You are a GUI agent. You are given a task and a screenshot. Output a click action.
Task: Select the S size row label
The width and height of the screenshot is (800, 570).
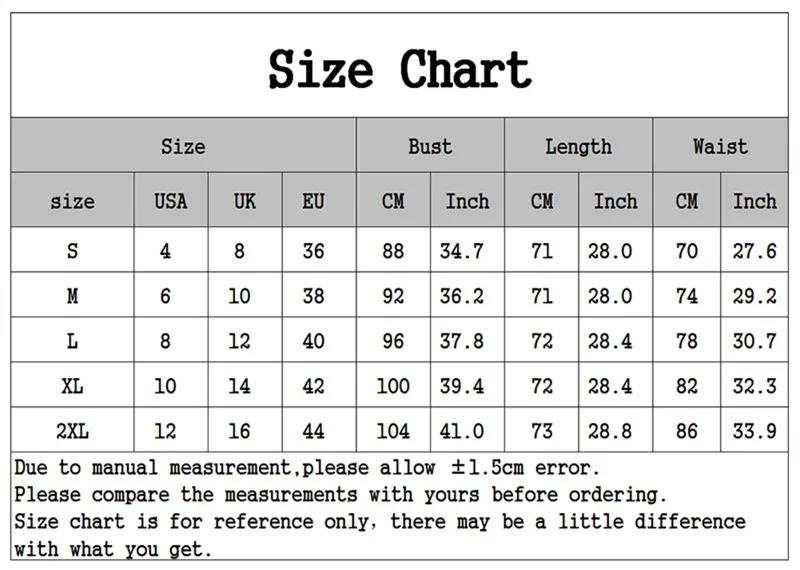point(72,251)
